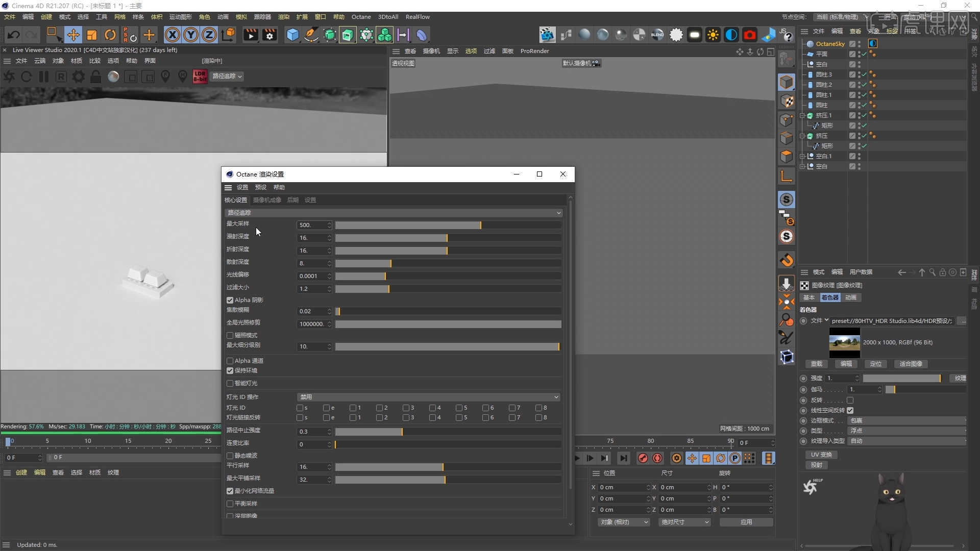Click the 投射 button

(x=817, y=465)
